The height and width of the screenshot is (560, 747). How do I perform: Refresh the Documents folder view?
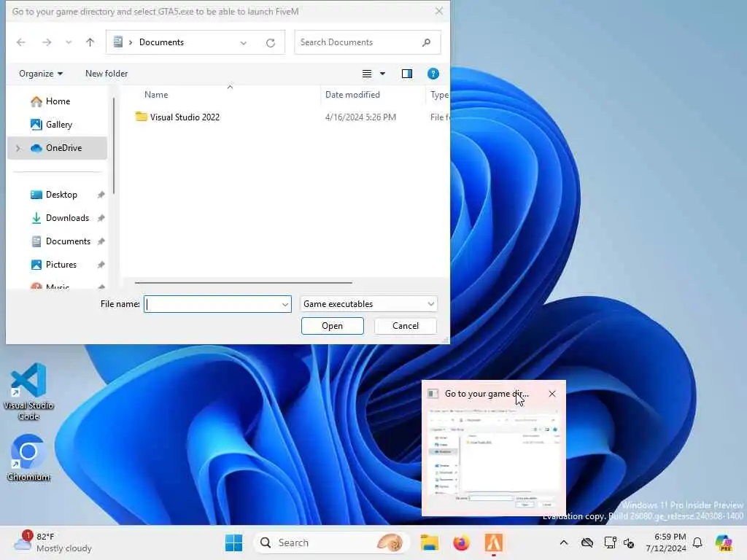point(271,43)
